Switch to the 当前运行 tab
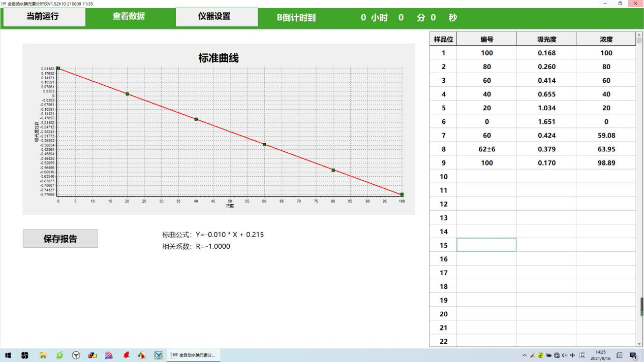The height and width of the screenshot is (362, 644). [x=43, y=17]
